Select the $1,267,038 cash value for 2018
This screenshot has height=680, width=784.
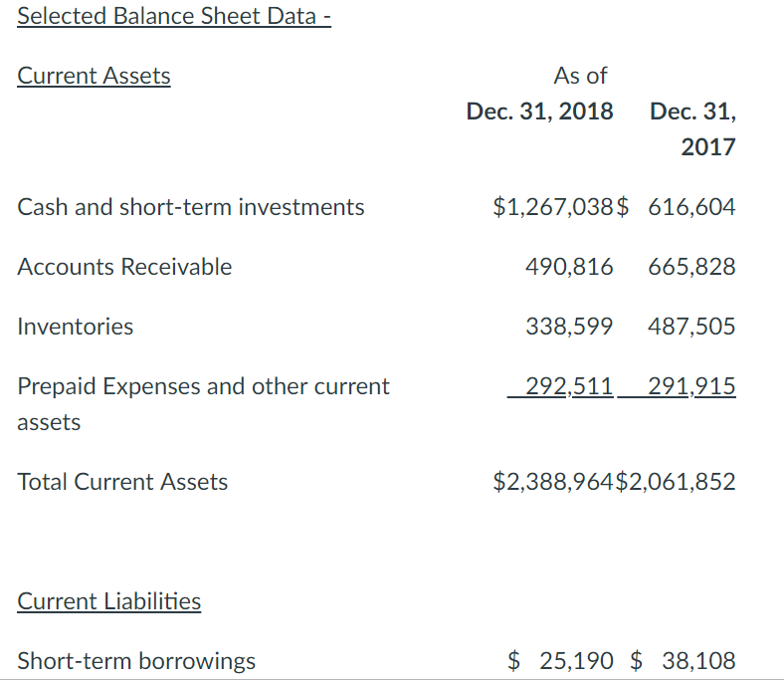point(554,207)
